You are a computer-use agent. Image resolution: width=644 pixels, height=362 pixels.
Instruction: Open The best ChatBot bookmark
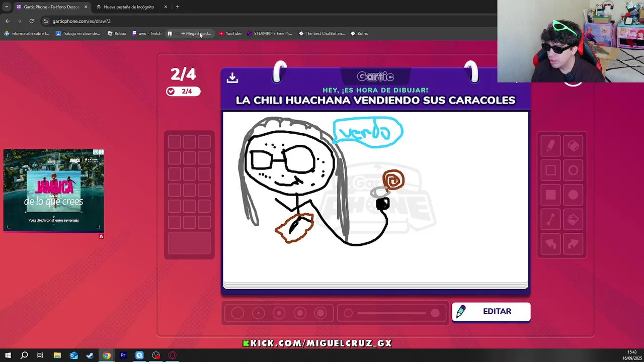(x=321, y=34)
